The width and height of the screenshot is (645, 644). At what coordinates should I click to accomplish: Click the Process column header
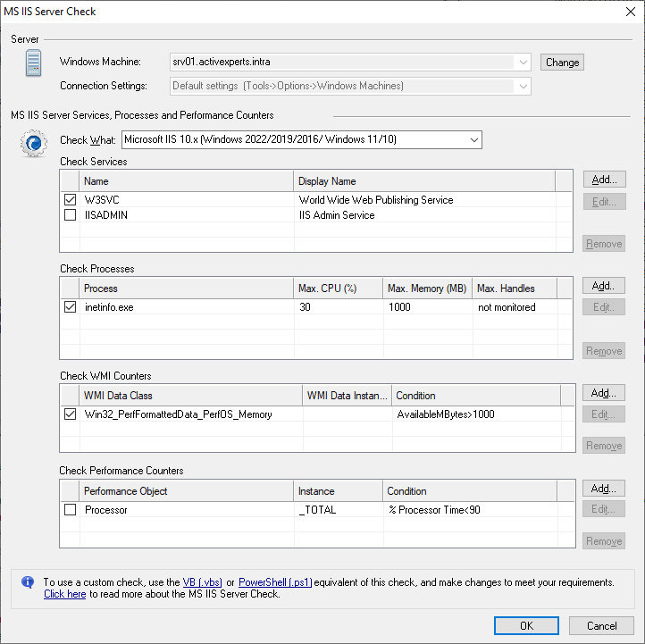click(x=186, y=289)
